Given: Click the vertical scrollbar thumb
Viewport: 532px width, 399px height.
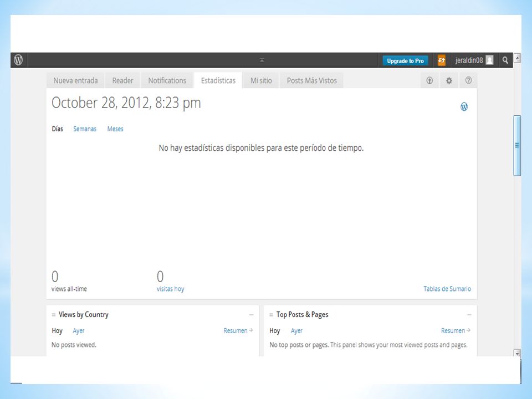Looking at the screenshot, I should click(517, 146).
